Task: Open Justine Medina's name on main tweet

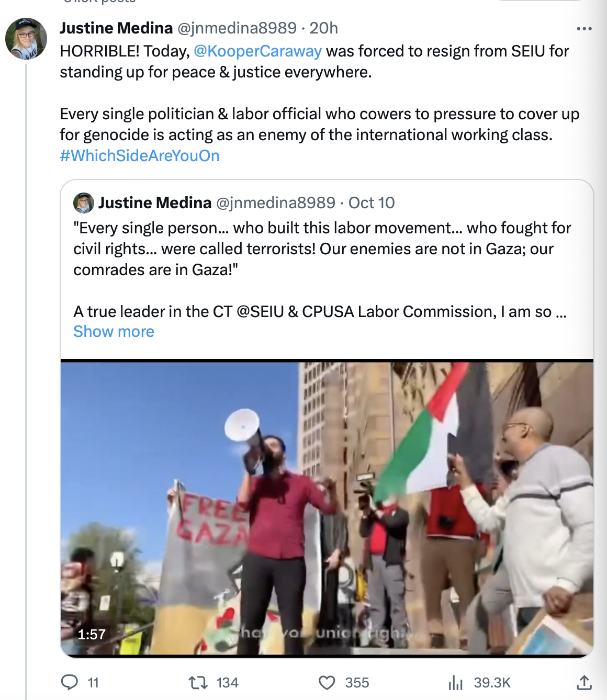Action: [116, 28]
